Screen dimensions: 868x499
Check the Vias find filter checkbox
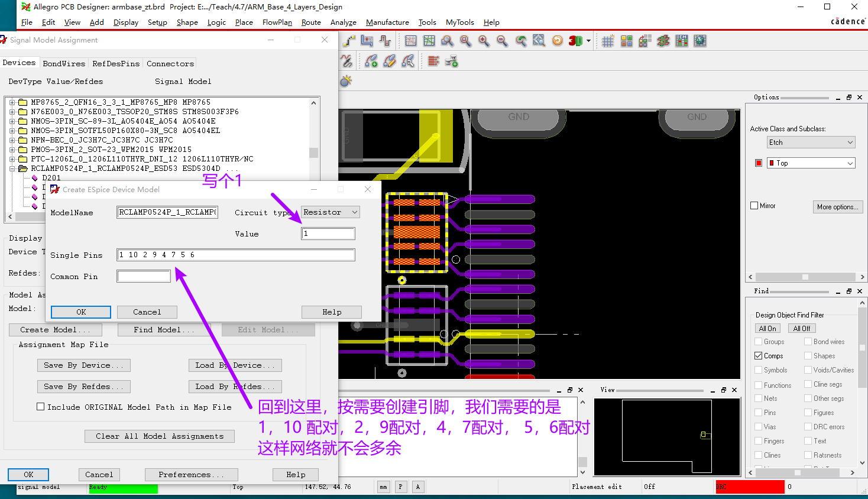[759, 426]
